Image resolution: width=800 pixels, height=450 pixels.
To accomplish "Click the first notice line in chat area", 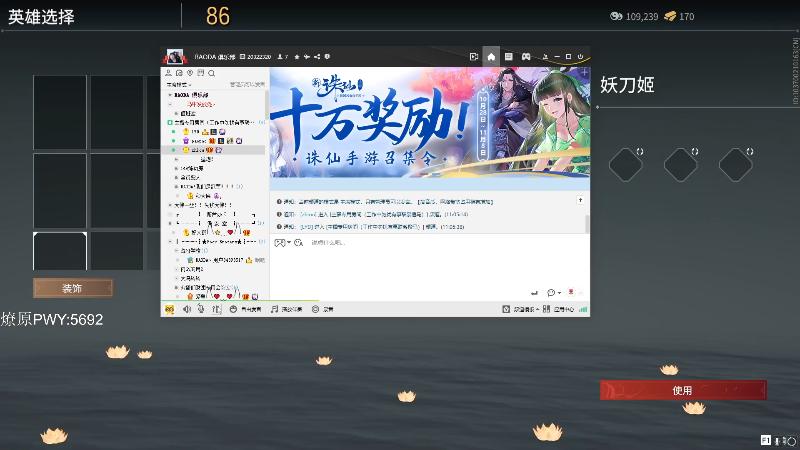I will coord(385,202).
